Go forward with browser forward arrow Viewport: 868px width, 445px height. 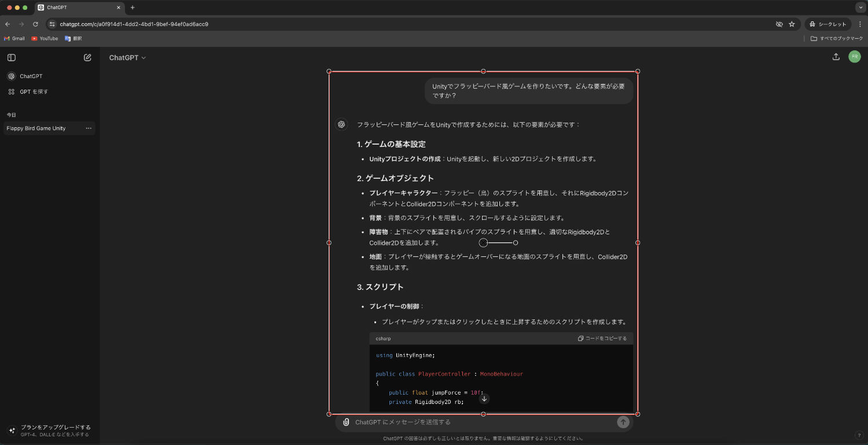coord(21,24)
